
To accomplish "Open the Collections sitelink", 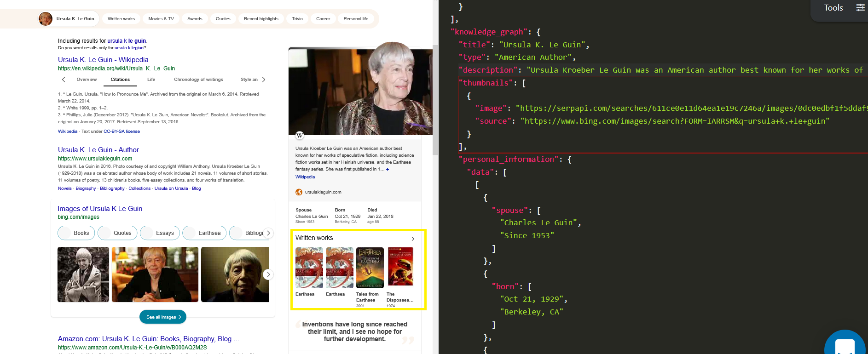I will pyautogui.click(x=139, y=188).
